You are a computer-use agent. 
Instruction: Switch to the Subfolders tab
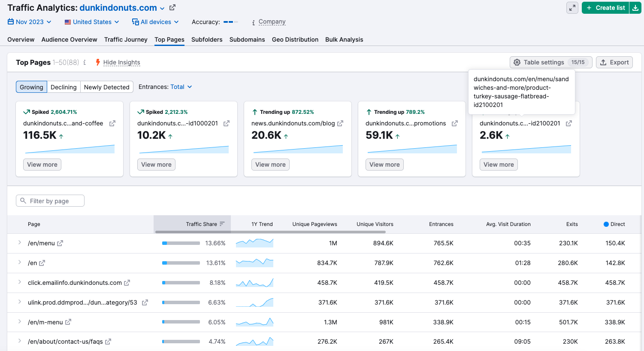click(x=207, y=40)
